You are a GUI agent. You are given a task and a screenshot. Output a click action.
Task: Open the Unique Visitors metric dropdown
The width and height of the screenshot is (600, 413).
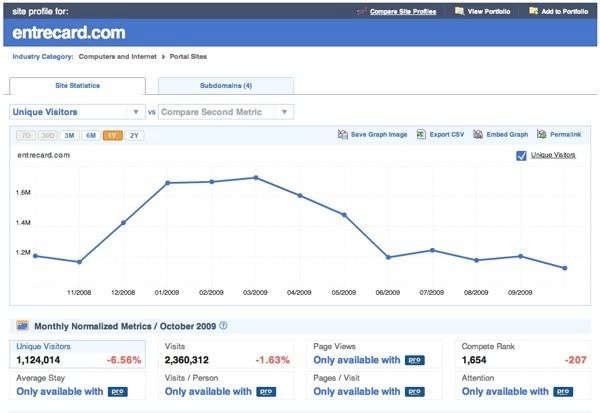[x=77, y=112]
